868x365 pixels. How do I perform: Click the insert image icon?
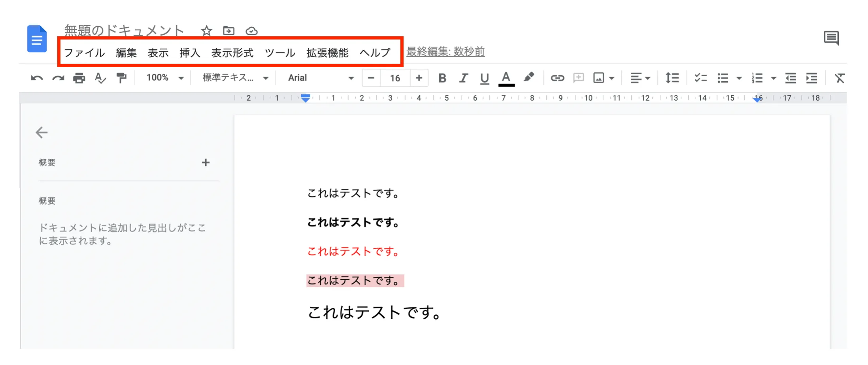(598, 78)
